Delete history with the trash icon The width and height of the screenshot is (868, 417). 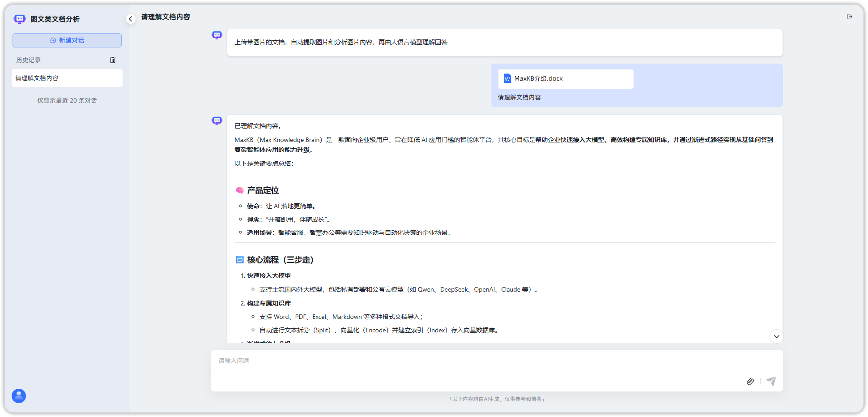point(113,60)
